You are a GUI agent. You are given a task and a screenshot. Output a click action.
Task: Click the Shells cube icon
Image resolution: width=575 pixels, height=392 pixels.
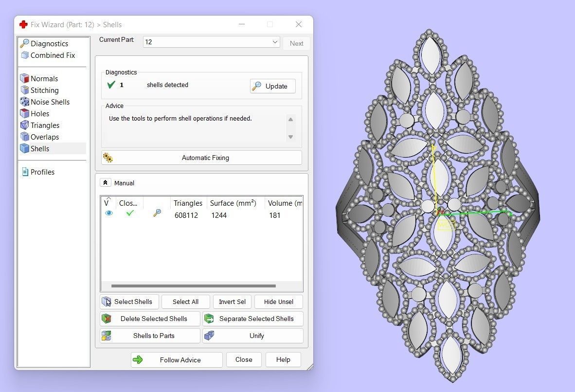[25, 148]
